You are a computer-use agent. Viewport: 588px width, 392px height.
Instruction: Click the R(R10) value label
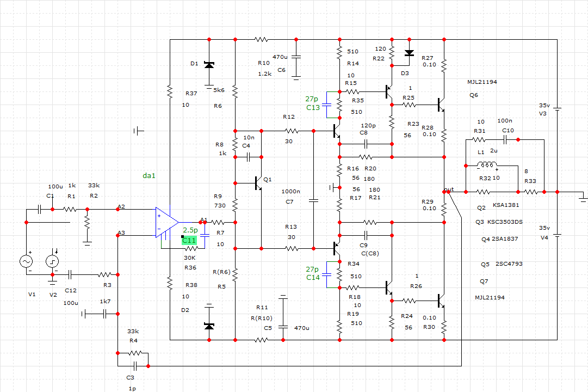pyautogui.click(x=262, y=318)
